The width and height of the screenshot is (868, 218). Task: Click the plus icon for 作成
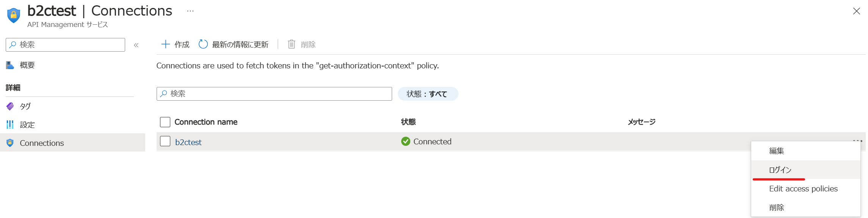[x=165, y=44]
